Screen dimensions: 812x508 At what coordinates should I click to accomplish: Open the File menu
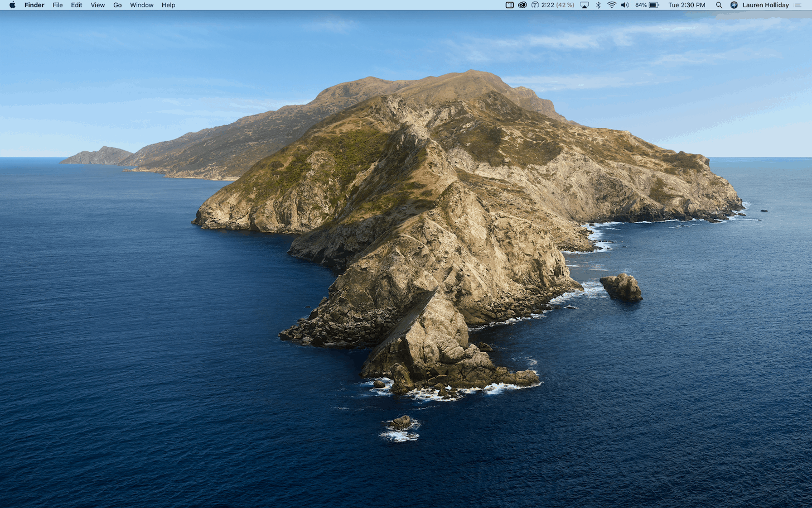tap(57, 5)
